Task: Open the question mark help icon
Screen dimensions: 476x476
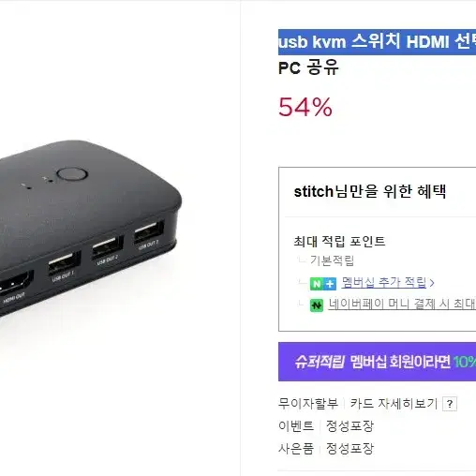Action: point(450,404)
